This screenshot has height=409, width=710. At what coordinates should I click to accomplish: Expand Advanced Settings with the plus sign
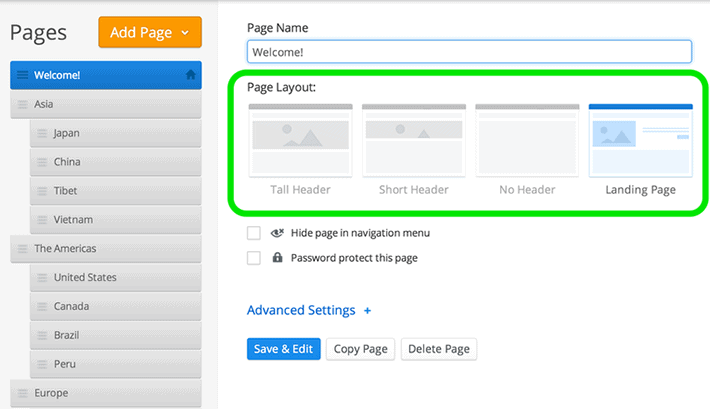[x=367, y=311]
